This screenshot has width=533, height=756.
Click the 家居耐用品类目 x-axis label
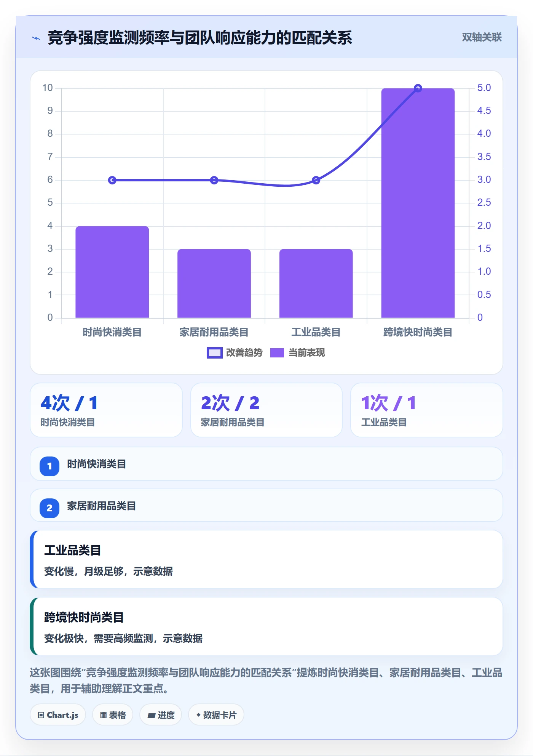214,332
